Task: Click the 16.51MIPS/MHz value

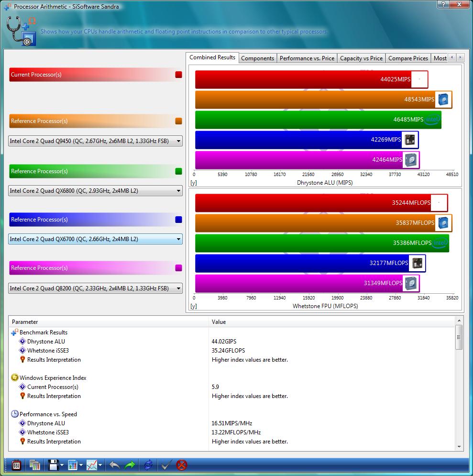Action: click(232, 423)
